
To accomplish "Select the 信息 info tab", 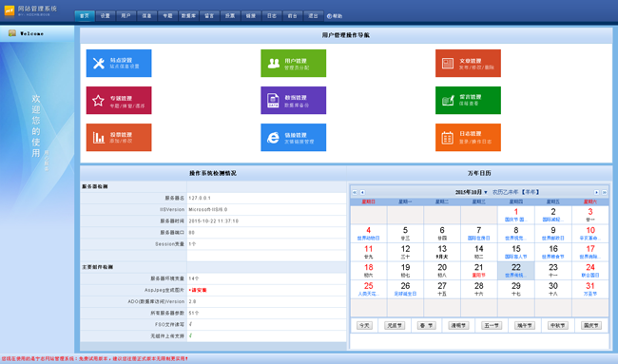I will 146,16.
